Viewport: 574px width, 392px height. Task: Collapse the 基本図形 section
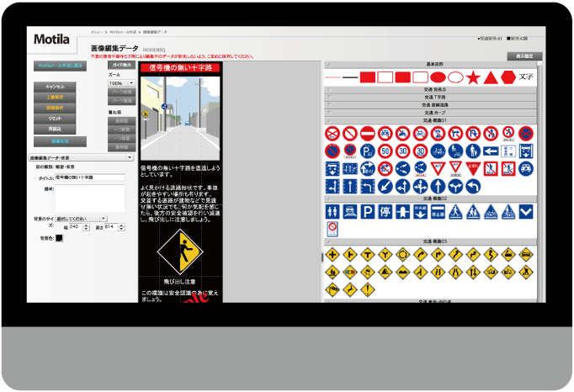[x=430, y=64]
